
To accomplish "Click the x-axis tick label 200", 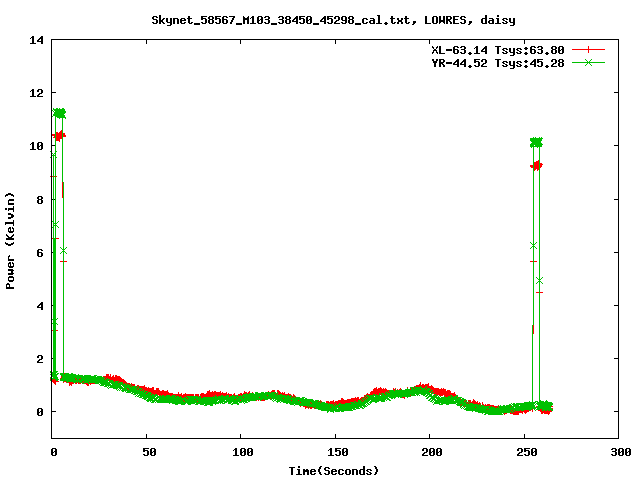I will coord(432,452).
